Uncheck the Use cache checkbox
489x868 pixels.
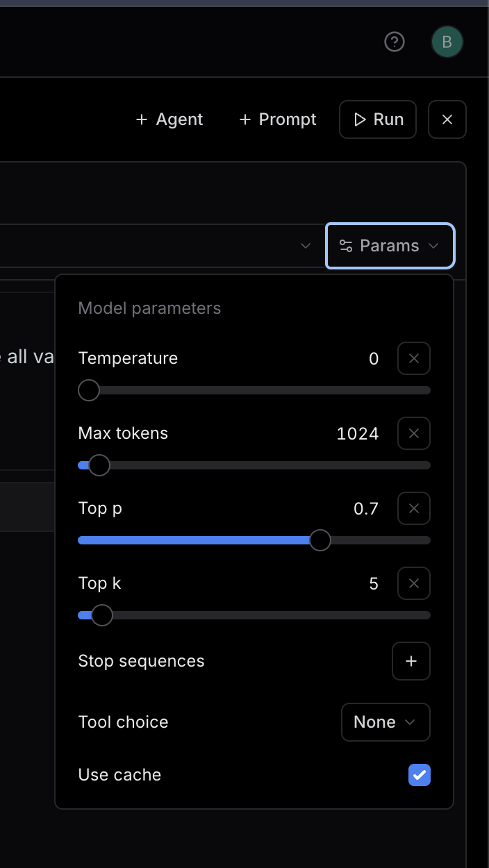[x=420, y=775]
